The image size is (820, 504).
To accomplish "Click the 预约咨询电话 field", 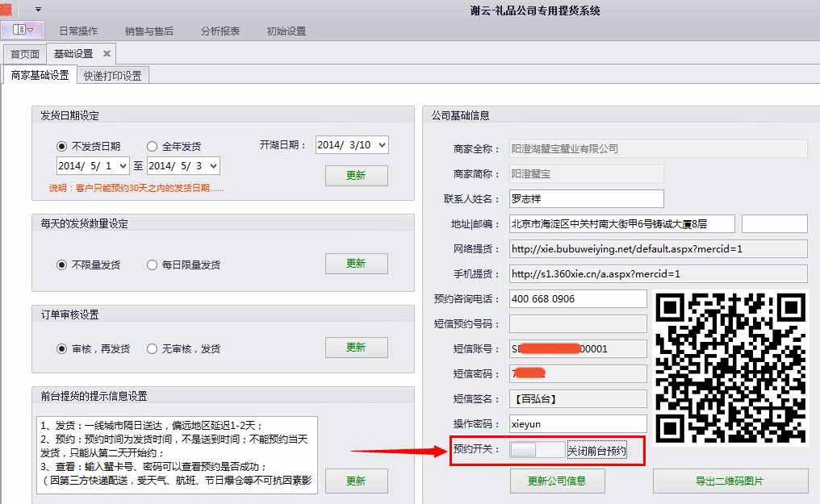I will click(578, 298).
